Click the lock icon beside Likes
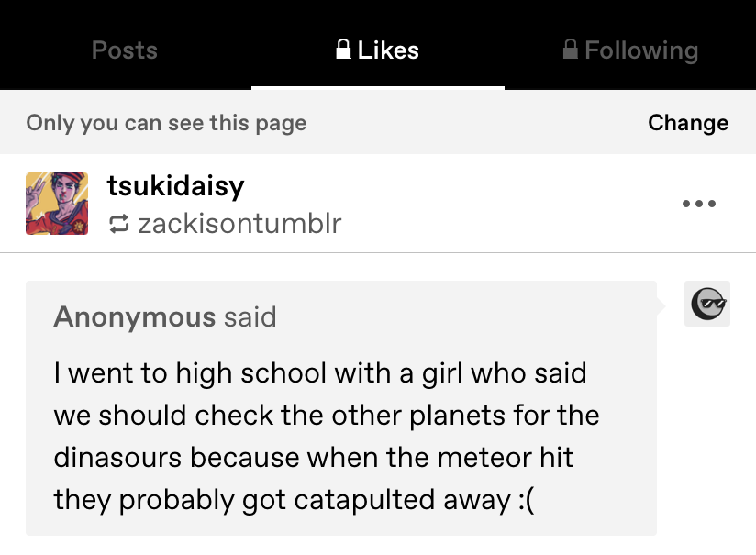This screenshot has width=756, height=555. point(344,50)
